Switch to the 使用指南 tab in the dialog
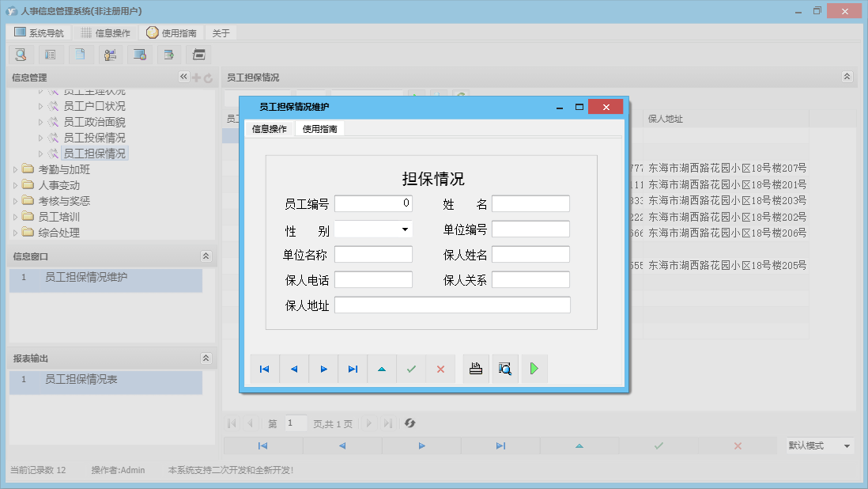 click(x=319, y=127)
